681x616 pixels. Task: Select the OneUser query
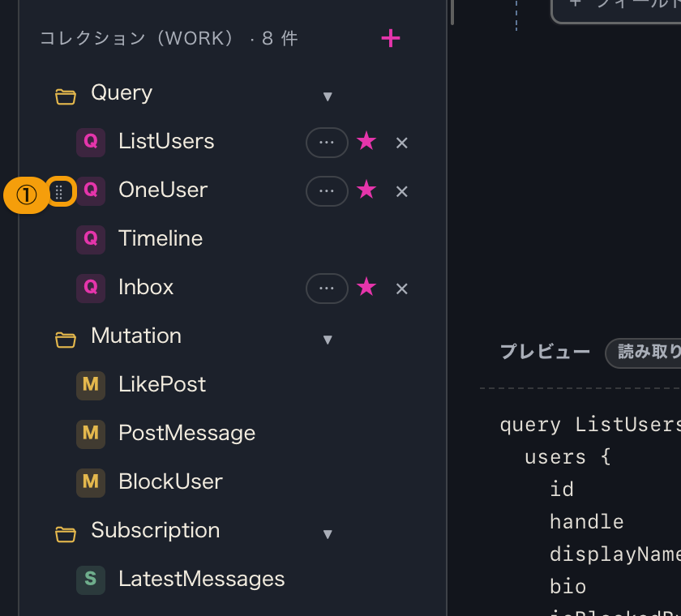(163, 190)
